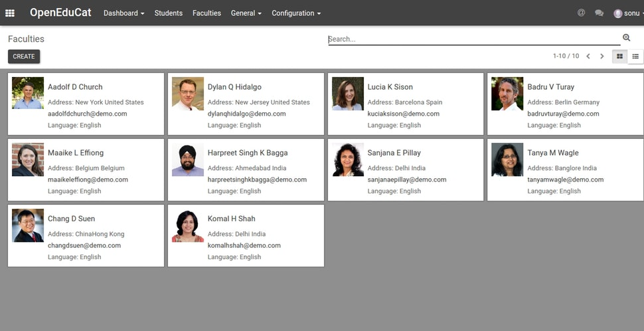Open Harpreet Singh K Bagga photo
Screen dimensions: 644x331
pos(188,160)
